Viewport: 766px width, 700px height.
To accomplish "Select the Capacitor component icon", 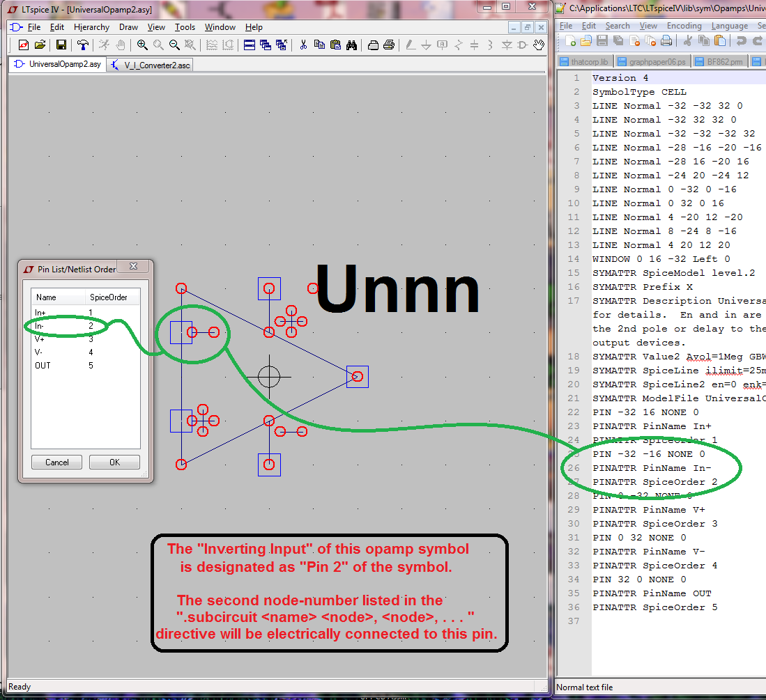I will coord(475,45).
